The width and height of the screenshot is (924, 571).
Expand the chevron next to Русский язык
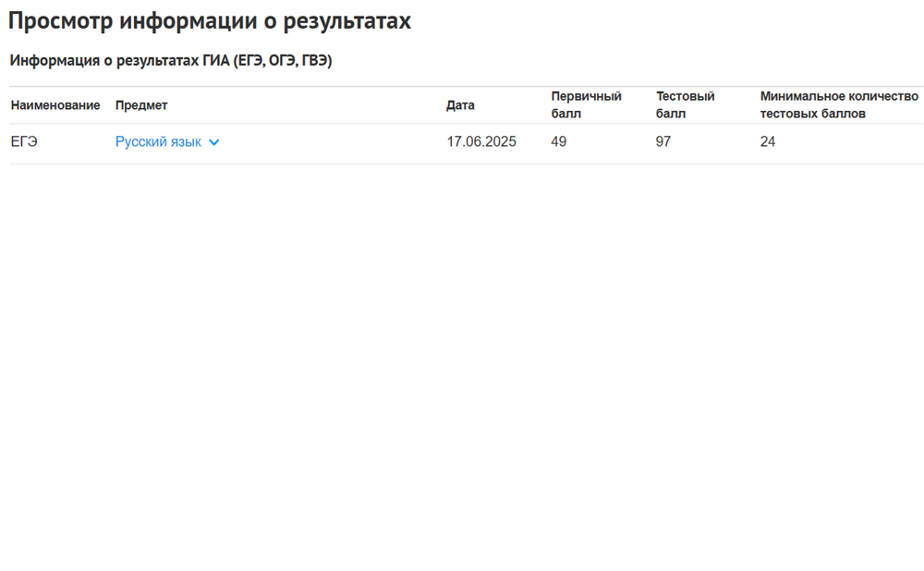(x=214, y=142)
